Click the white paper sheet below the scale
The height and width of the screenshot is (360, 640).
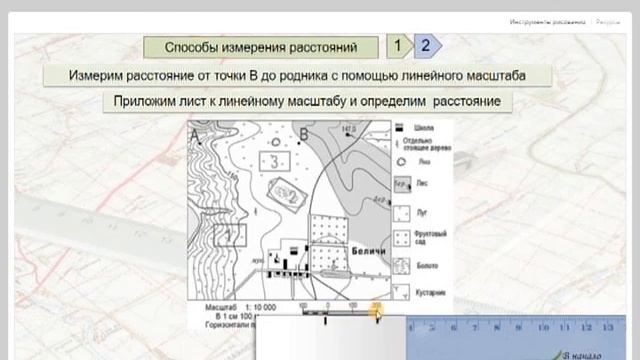[x=331, y=338]
